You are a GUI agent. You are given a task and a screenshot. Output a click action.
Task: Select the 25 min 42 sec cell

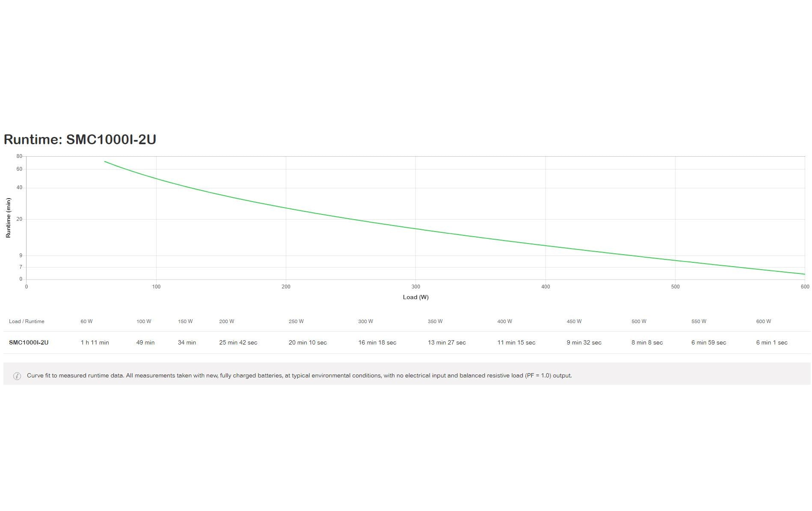coord(238,342)
